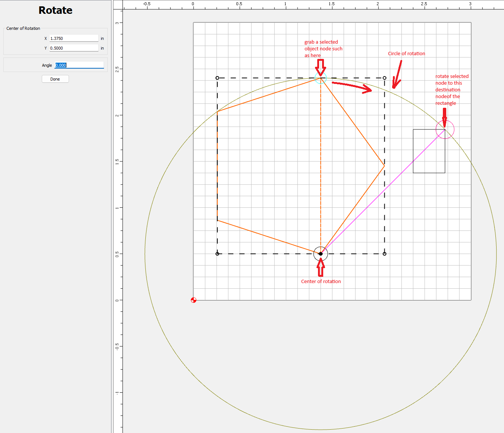Click the orange polygon's lower-left vertex
This screenshot has height=433, width=504.
click(x=217, y=220)
